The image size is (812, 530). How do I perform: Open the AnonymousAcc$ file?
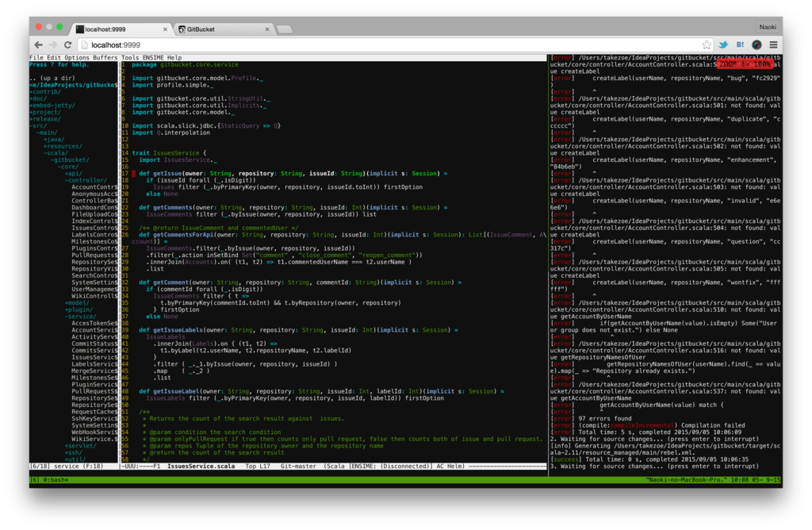click(94, 194)
